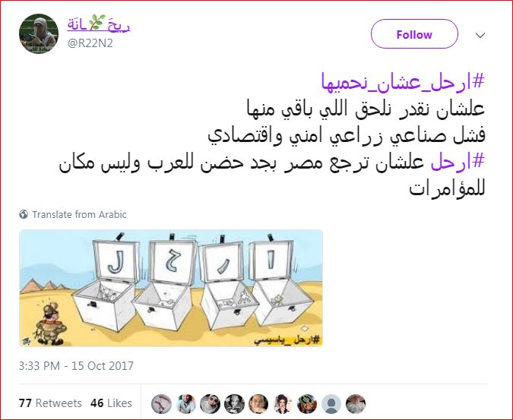Open the tweet options chevron dropdown
The image size is (513, 420).
coord(480,35)
